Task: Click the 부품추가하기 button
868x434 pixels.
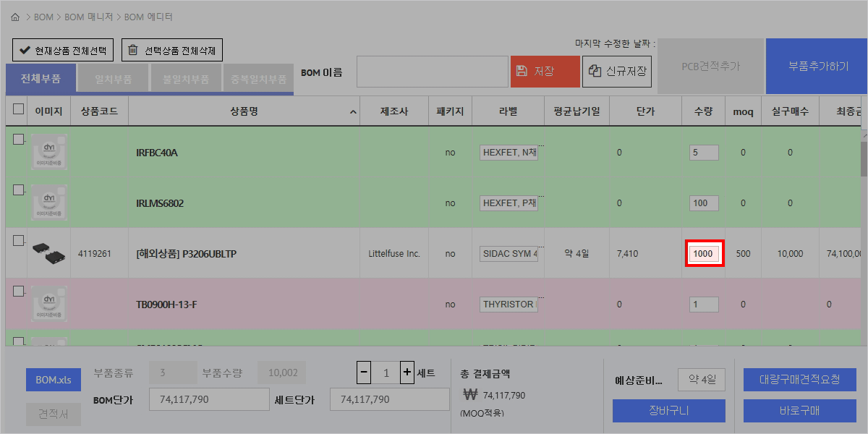Action: (818, 66)
